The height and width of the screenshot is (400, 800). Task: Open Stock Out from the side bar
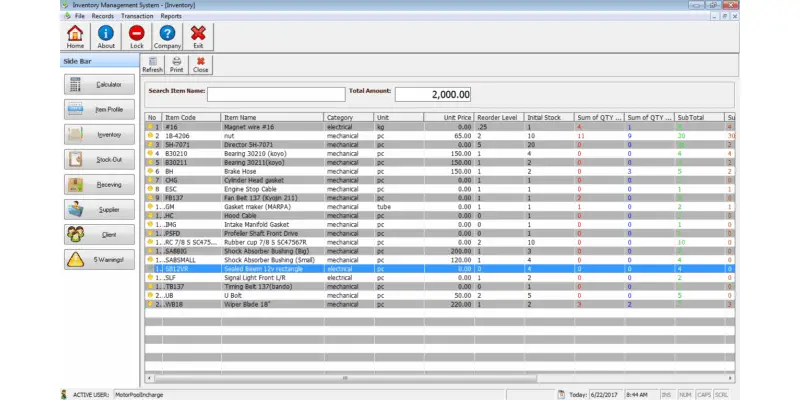tap(99, 159)
